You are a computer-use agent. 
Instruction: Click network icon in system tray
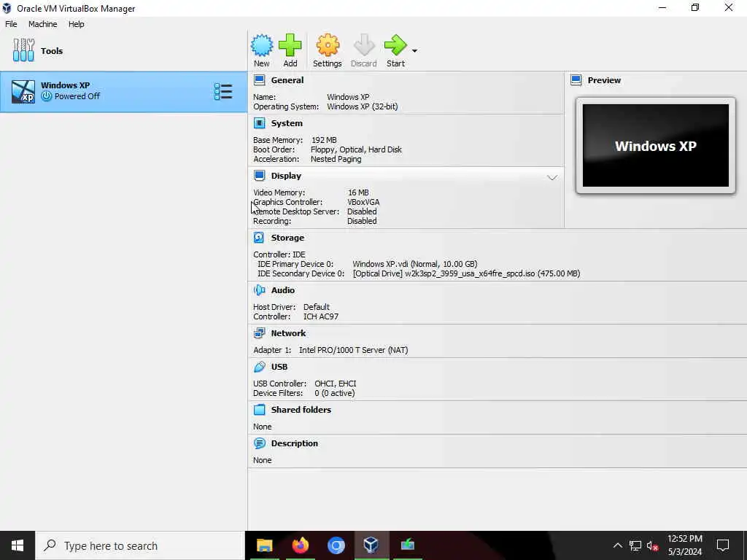pos(635,545)
